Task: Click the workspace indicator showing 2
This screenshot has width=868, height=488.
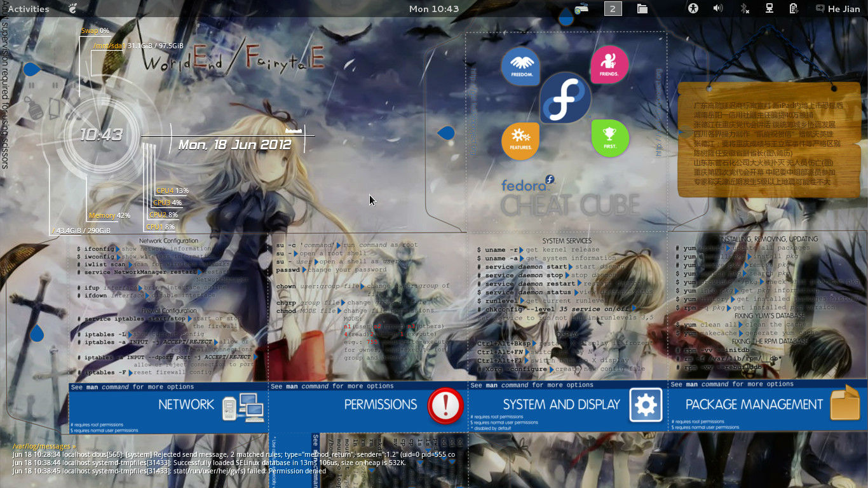Action: [613, 9]
